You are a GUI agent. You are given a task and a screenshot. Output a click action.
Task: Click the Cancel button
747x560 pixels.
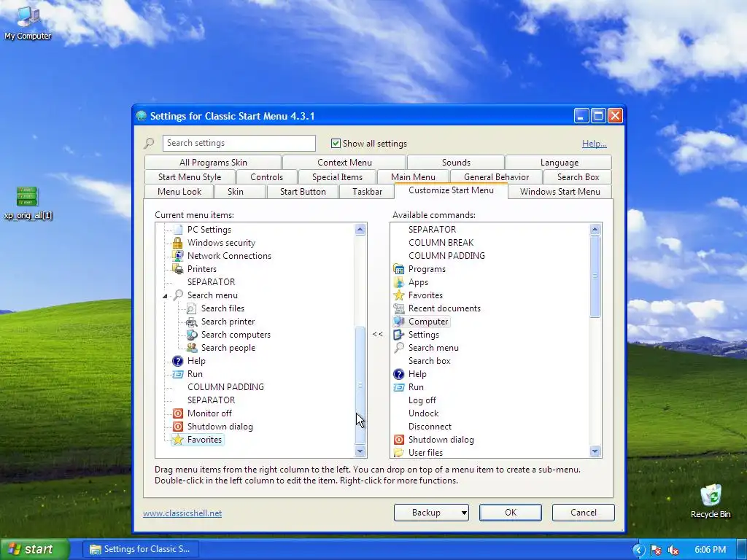[583, 513]
